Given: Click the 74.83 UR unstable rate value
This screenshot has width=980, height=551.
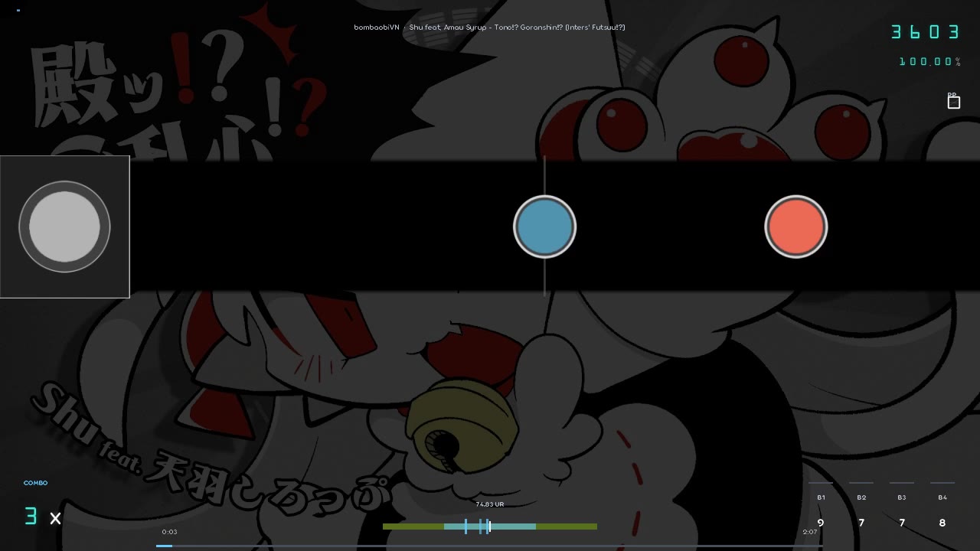Looking at the screenshot, I should 490,504.
